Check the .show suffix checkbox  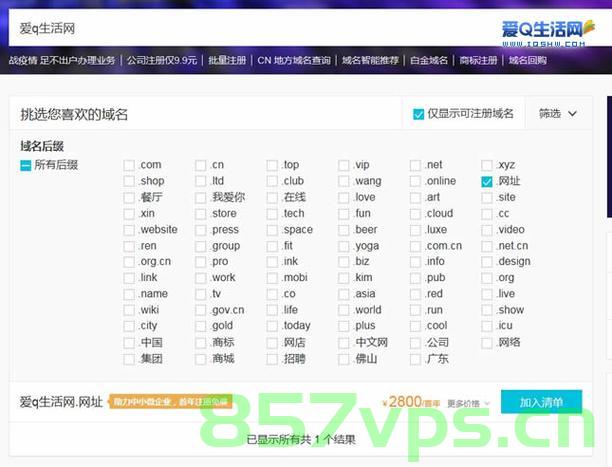pos(487,310)
